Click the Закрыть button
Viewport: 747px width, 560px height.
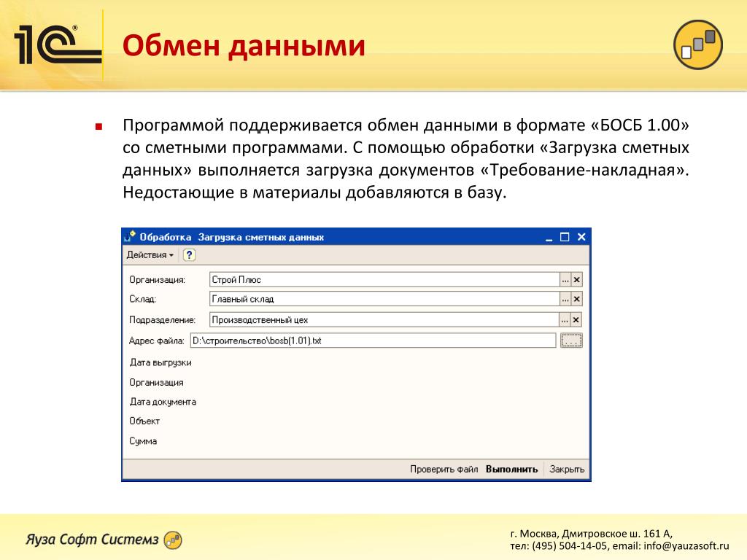click(566, 469)
